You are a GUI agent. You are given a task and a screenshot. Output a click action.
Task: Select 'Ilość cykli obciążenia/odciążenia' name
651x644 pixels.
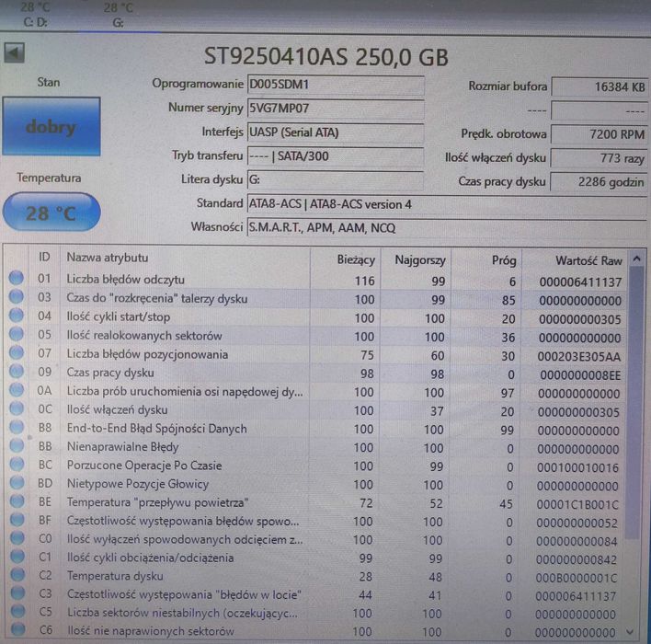click(150, 558)
